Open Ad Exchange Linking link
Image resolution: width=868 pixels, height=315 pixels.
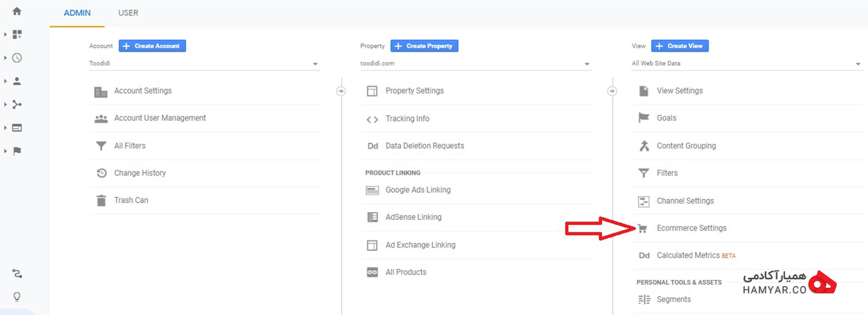point(420,245)
